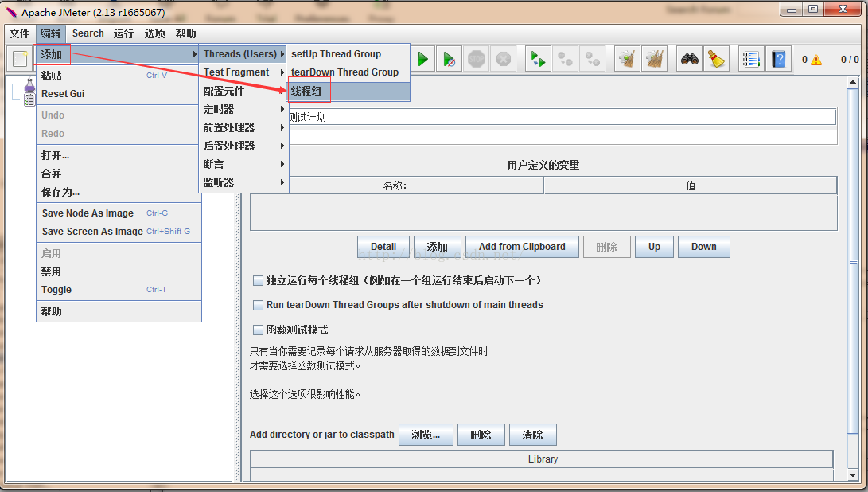Click the Shutdown X toolbar icon

tap(503, 59)
